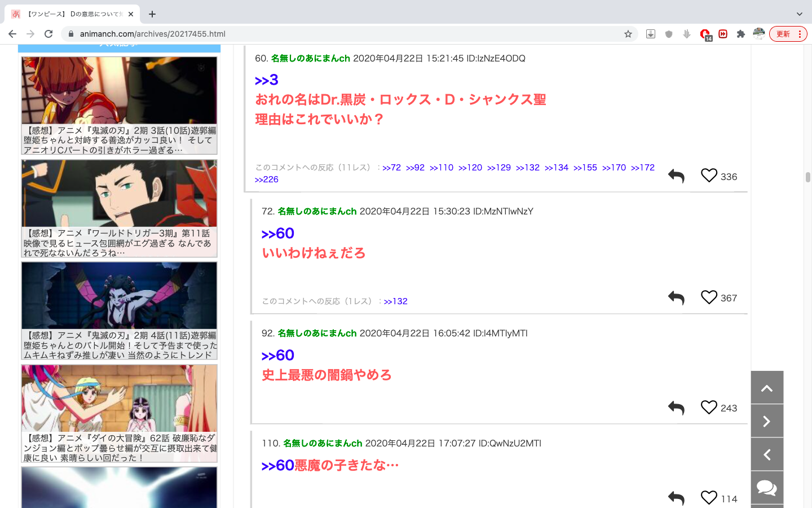Screen dimensions: 812x508
Task: Open a new browser tab
Action: click(152, 14)
